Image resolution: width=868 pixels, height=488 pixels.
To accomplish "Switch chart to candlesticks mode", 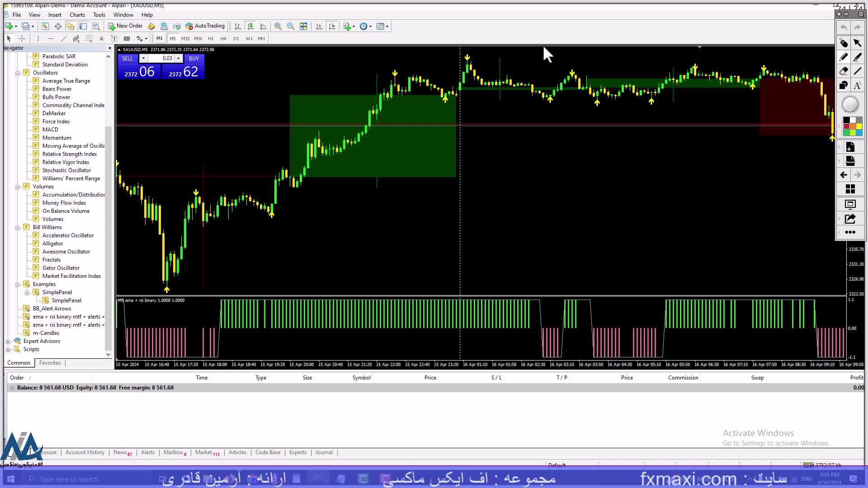I will pyautogui.click(x=250, y=26).
